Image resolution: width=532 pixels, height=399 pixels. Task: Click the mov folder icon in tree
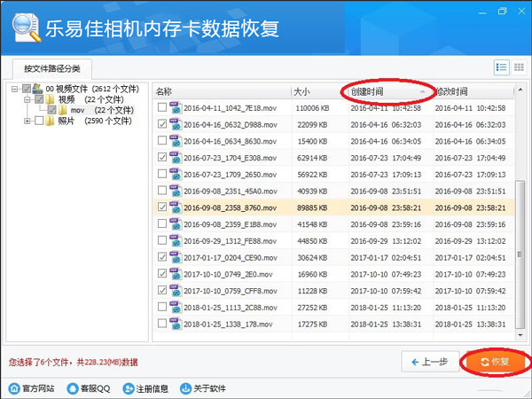[x=62, y=110]
